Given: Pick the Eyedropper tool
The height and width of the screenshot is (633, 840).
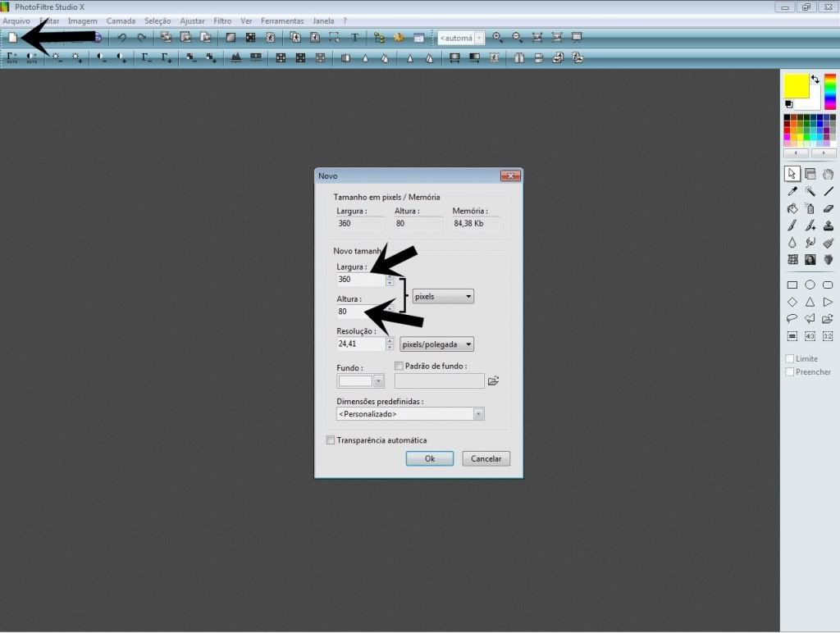Looking at the screenshot, I should (x=792, y=191).
